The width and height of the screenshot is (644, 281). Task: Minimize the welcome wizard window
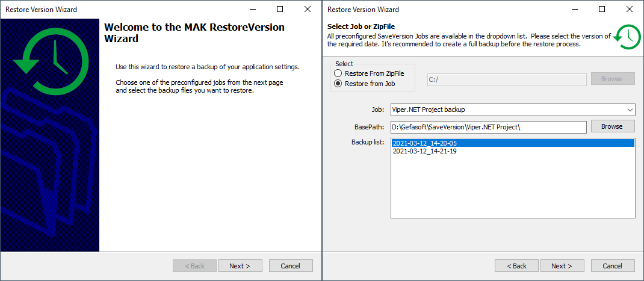point(252,9)
